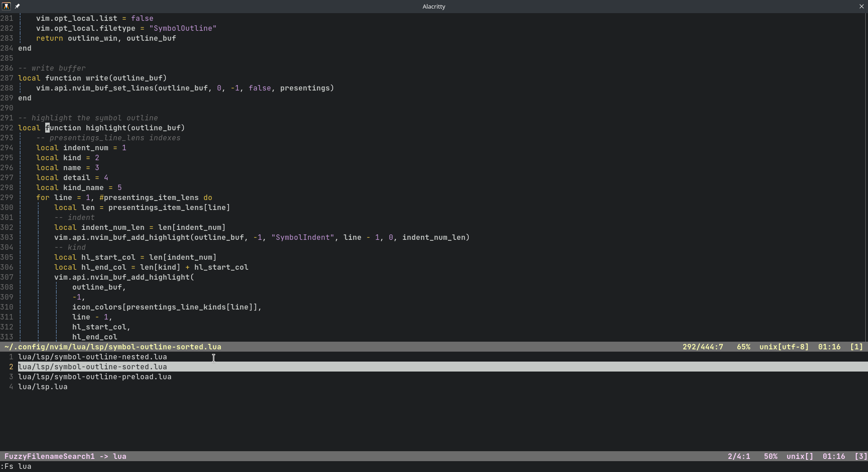This screenshot has width=868, height=472.
Task: Open lua/lsp/symbol-outline-preload.lua from results
Action: pyautogui.click(x=94, y=377)
